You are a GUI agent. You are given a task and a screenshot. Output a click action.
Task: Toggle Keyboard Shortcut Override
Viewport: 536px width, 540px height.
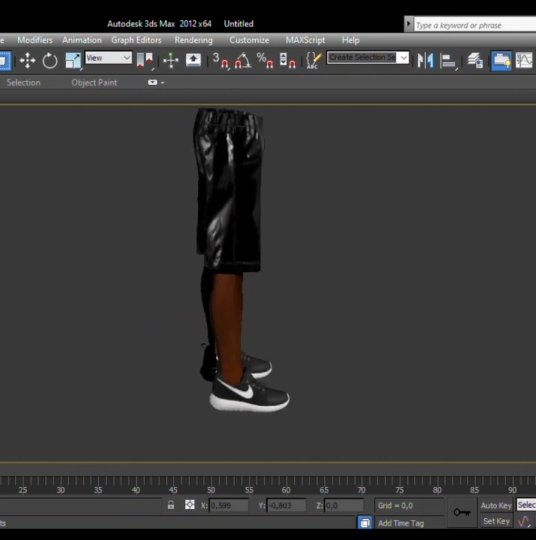tap(193, 60)
